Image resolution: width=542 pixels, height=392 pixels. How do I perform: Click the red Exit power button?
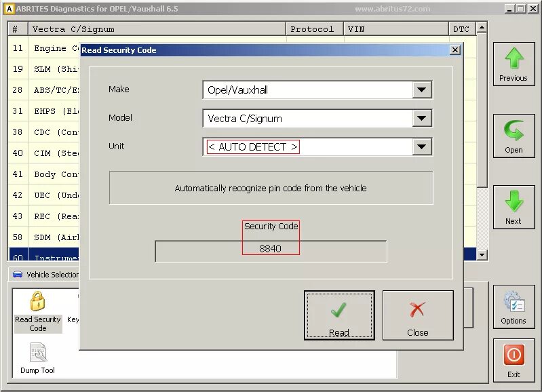point(514,361)
